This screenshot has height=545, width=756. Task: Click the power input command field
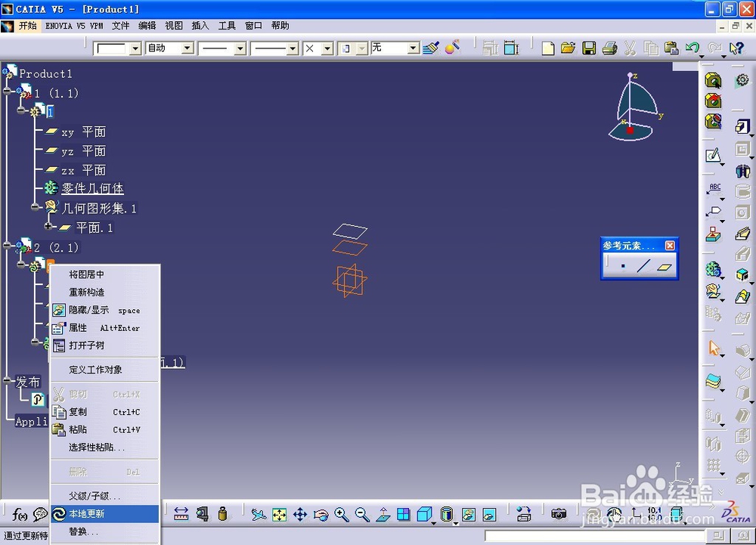[x=595, y=535]
